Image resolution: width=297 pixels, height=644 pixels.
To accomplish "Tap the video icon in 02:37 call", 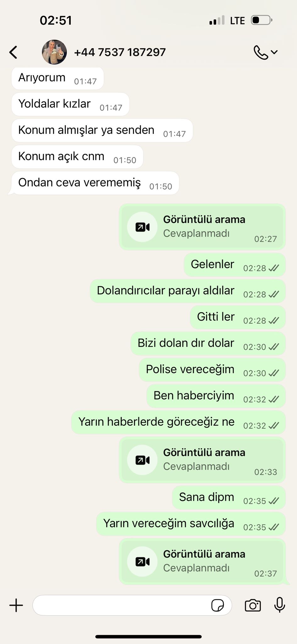I will pyautogui.click(x=142, y=562).
